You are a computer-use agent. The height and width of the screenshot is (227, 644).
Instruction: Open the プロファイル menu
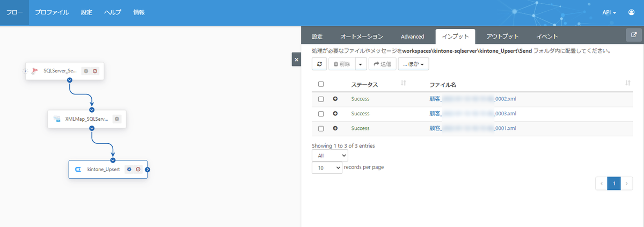pos(52,12)
